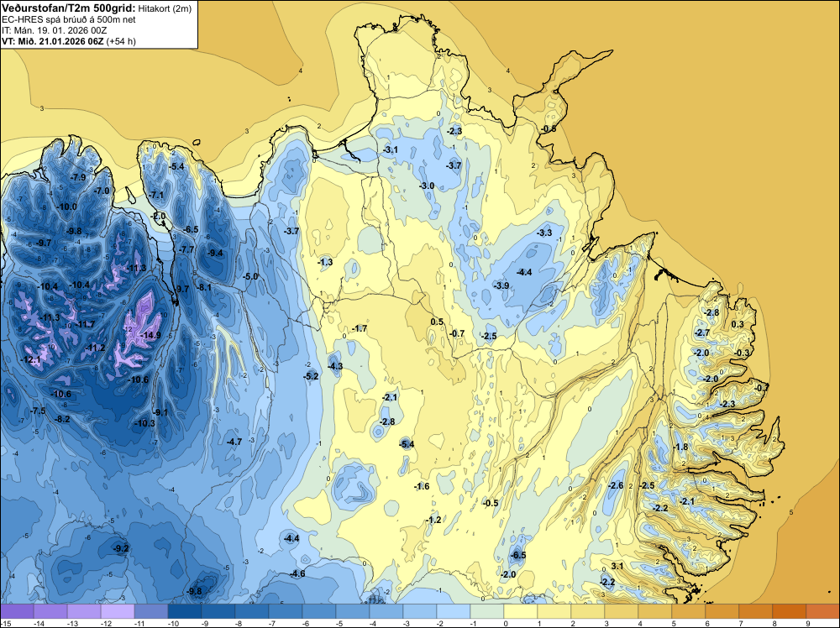Select the -1.6 temperature label
Image resolution: width=840 pixels, height=628 pixels.
[x=422, y=486]
